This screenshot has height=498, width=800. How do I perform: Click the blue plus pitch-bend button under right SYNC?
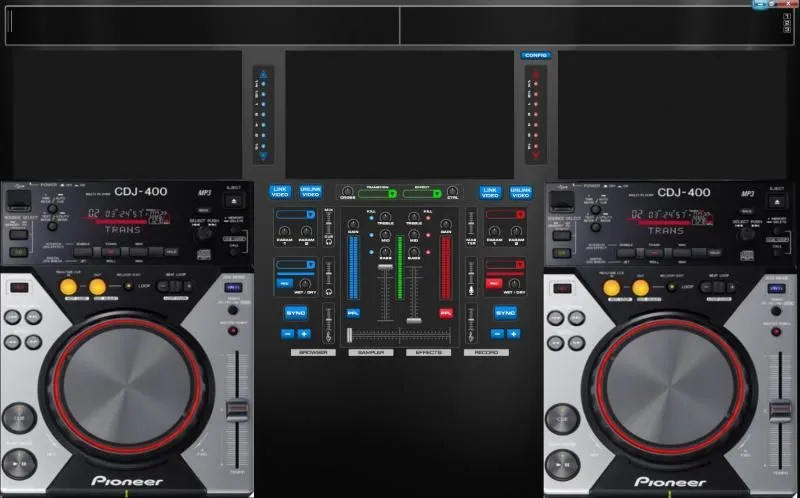(x=514, y=334)
